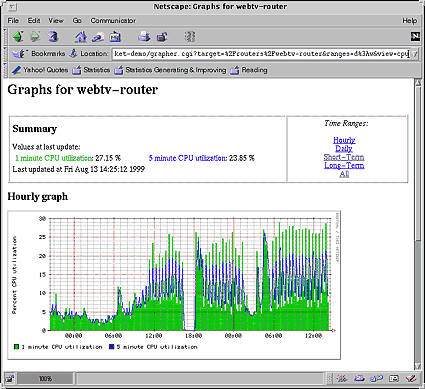Open the location URL history dropdown arrow
Screen dimensions: 425x389
click(x=414, y=54)
